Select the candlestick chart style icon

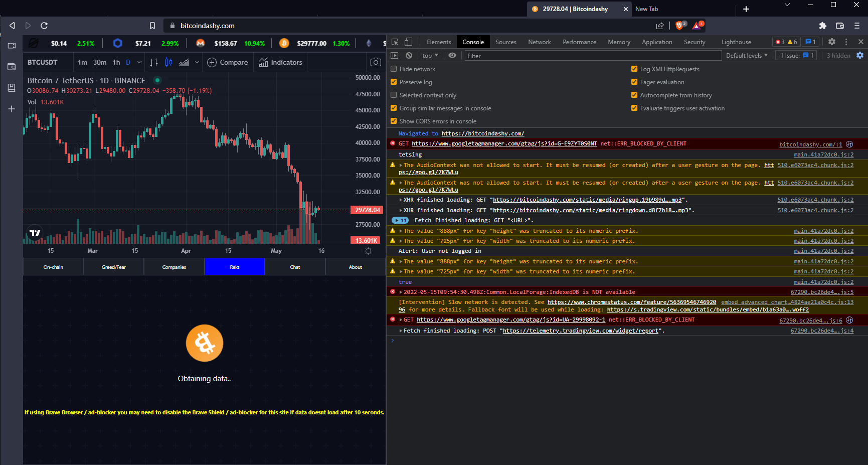pyautogui.click(x=169, y=62)
